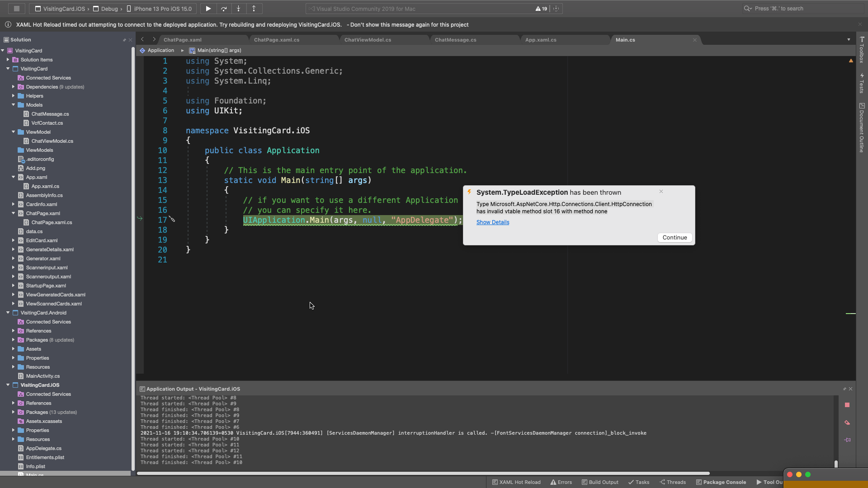This screenshot has height=488, width=868.
Task: Clear the Application Output with eraser icon
Action: pyautogui.click(x=847, y=423)
